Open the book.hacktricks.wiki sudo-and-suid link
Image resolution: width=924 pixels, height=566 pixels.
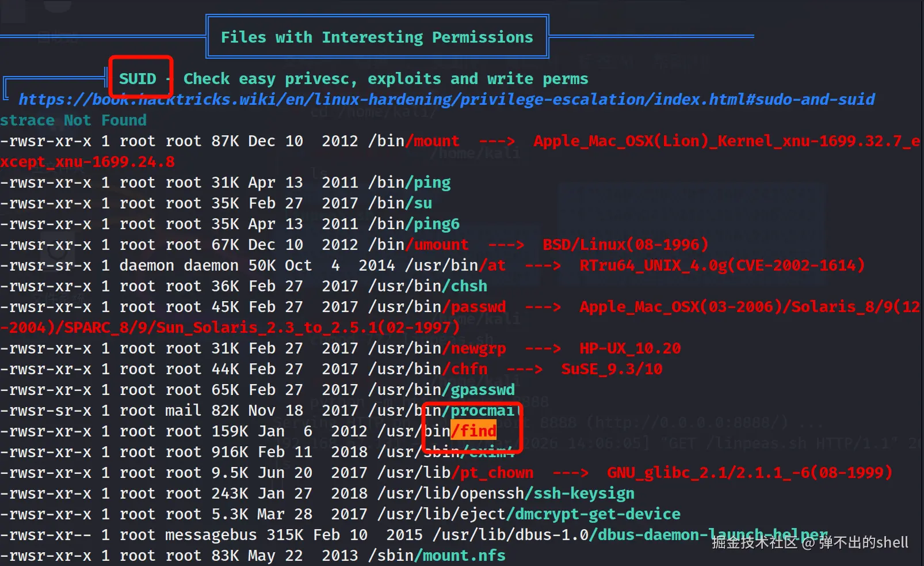click(x=446, y=100)
